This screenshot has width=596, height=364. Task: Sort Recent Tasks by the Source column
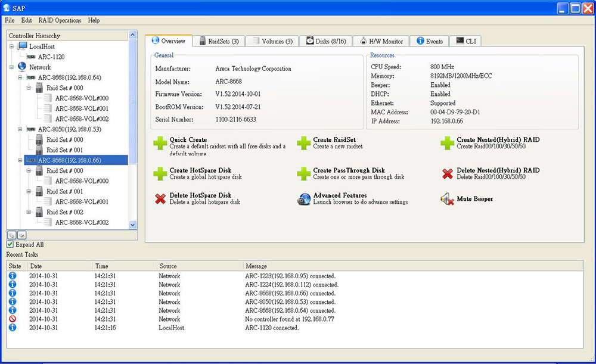pyautogui.click(x=200, y=266)
